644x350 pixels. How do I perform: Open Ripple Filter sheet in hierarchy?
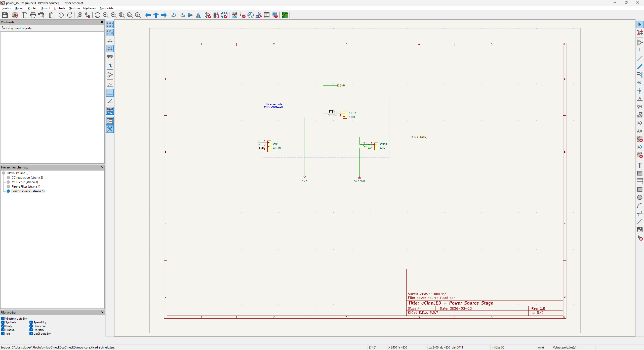tap(26, 187)
